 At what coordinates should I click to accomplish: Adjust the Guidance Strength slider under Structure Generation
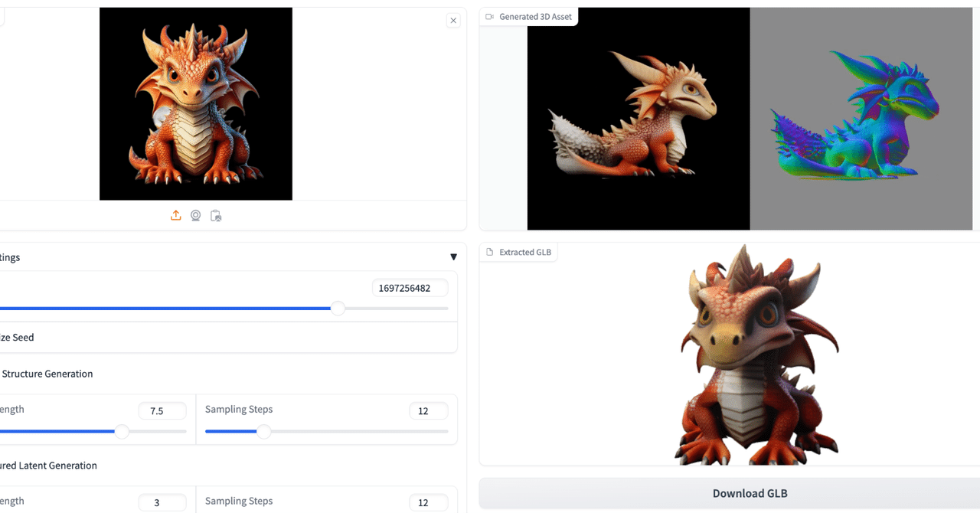[122, 431]
